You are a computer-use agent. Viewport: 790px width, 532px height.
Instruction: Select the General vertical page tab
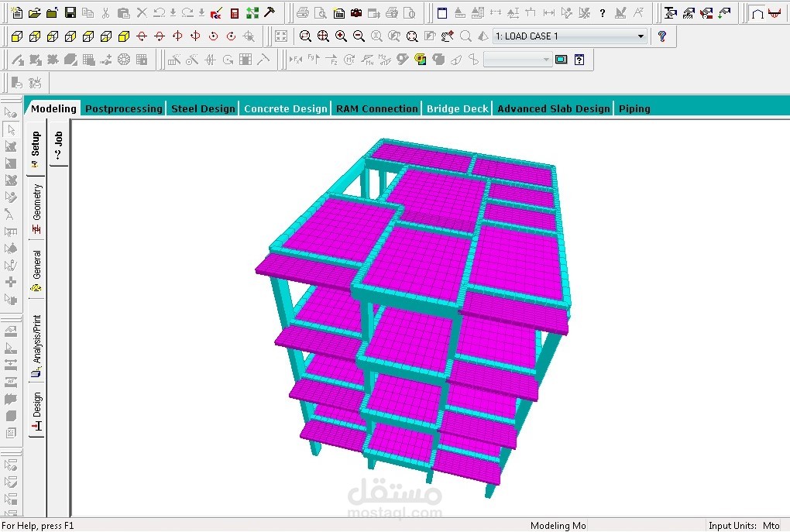36,270
